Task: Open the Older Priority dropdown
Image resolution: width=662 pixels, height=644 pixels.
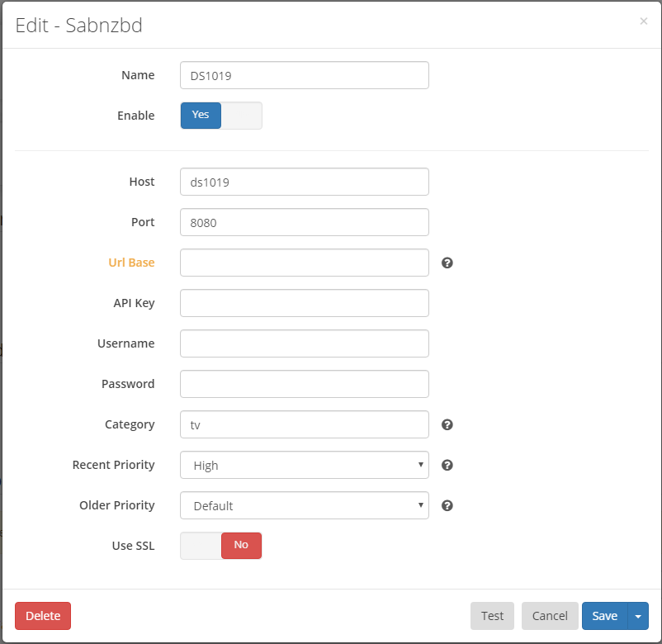Action: (304, 505)
